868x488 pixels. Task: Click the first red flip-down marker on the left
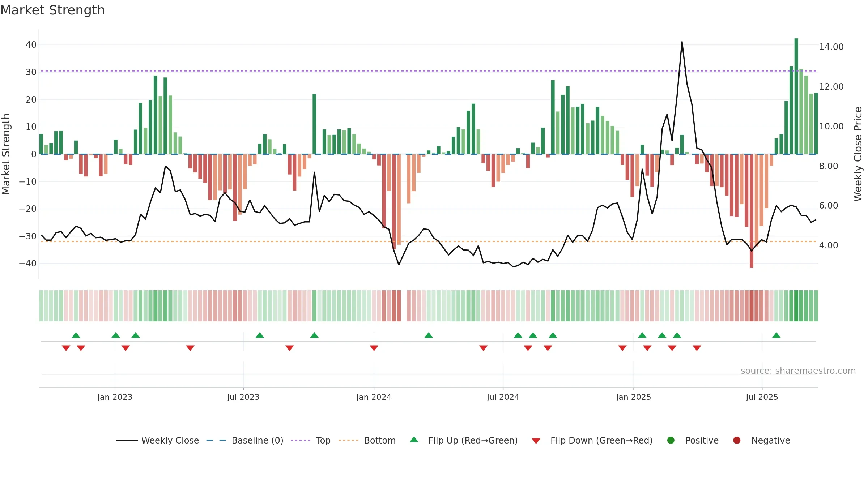tap(66, 348)
